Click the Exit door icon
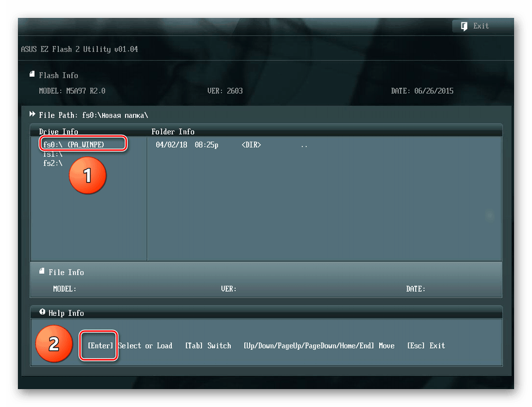The width and height of the screenshot is (532, 407). [464, 26]
